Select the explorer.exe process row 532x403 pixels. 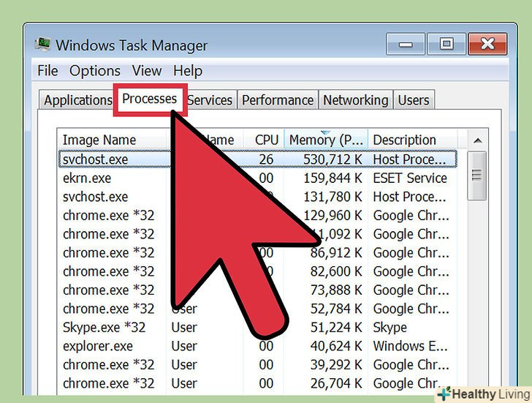(x=257, y=346)
